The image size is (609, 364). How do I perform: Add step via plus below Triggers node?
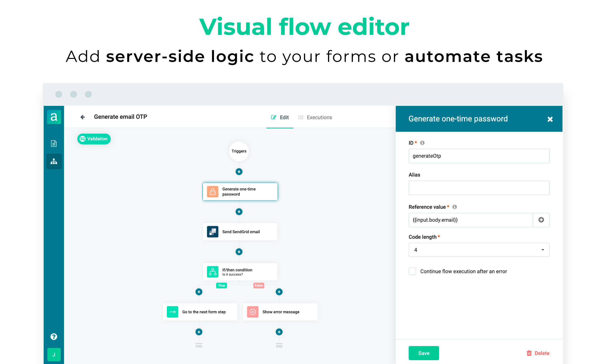(x=239, y=172)
